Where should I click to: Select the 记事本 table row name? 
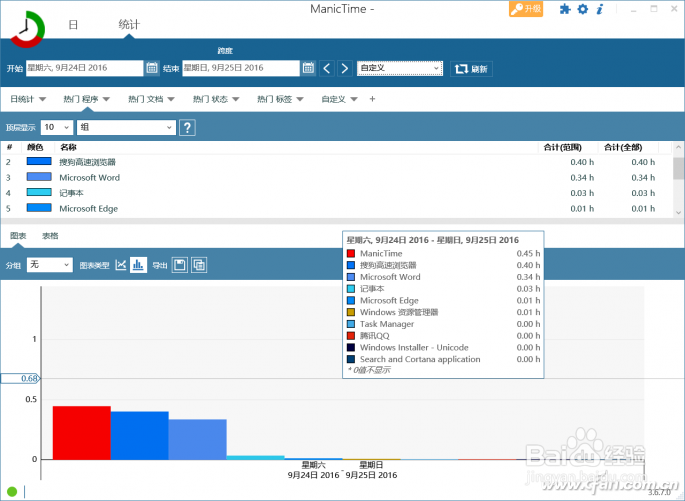point(71,193)
